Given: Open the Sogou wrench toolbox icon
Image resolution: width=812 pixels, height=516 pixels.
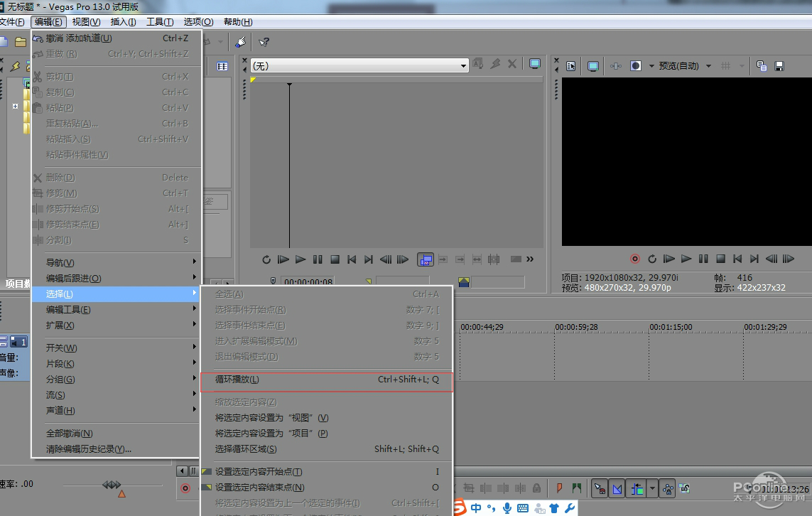Looking at the screenshot, I should click(x=570, y=508).
